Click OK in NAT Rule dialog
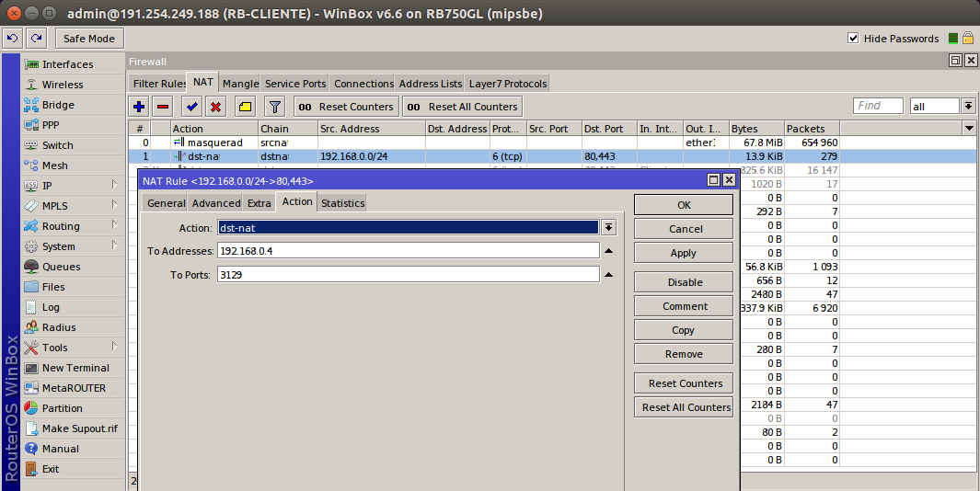This screenshot has width=980, height=491. (684, 205)
